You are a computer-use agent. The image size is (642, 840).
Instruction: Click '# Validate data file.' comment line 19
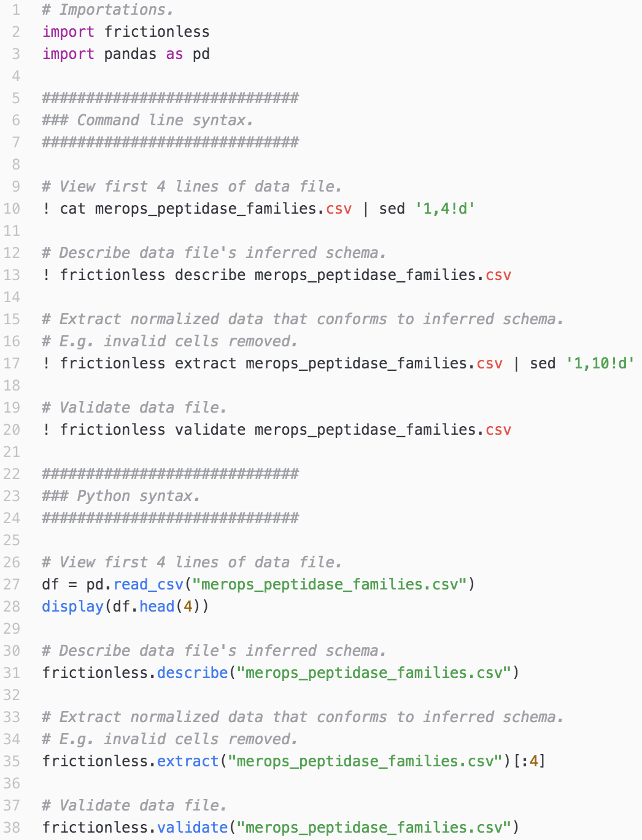(x=134, y=408)
